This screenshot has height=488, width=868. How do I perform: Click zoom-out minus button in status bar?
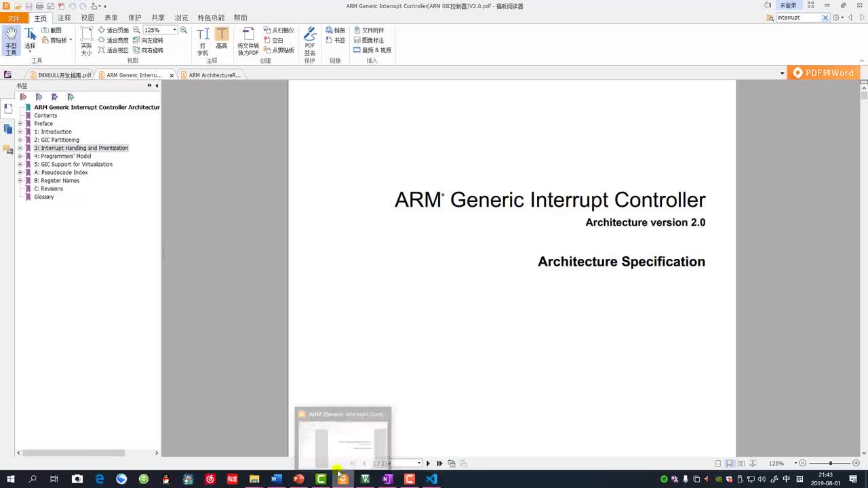pos(802,463)
